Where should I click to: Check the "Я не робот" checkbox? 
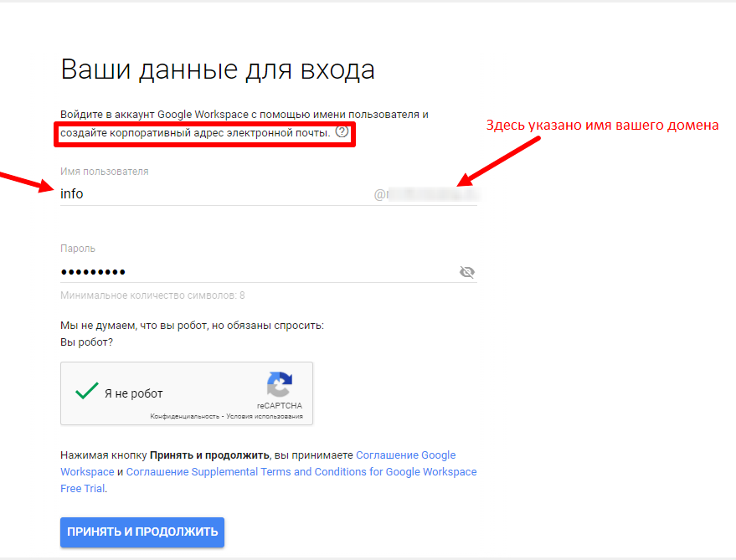[x=87, y=392]
